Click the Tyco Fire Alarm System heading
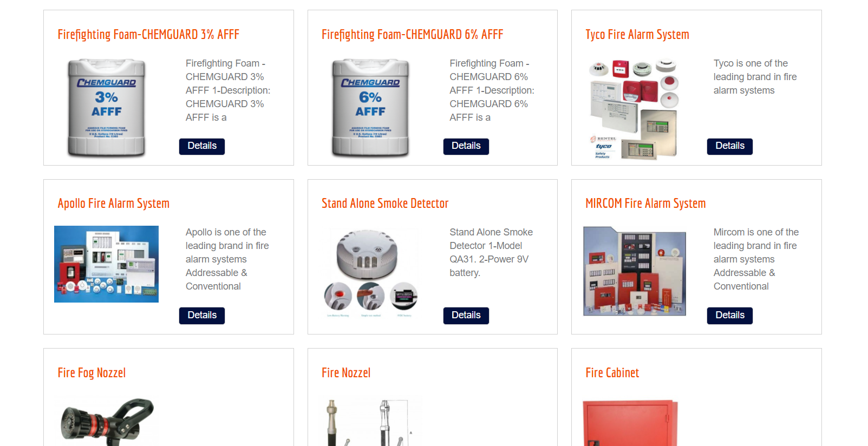868x446 pixels. 637,35
